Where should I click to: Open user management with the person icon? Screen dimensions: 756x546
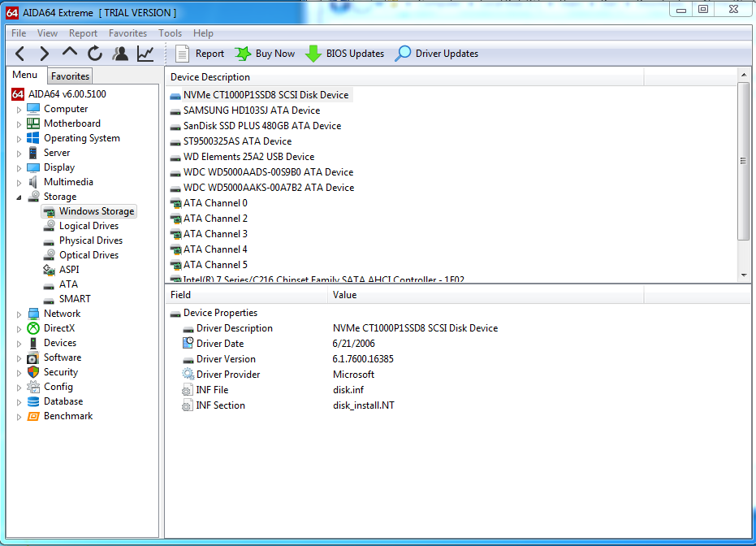[120, 54]
